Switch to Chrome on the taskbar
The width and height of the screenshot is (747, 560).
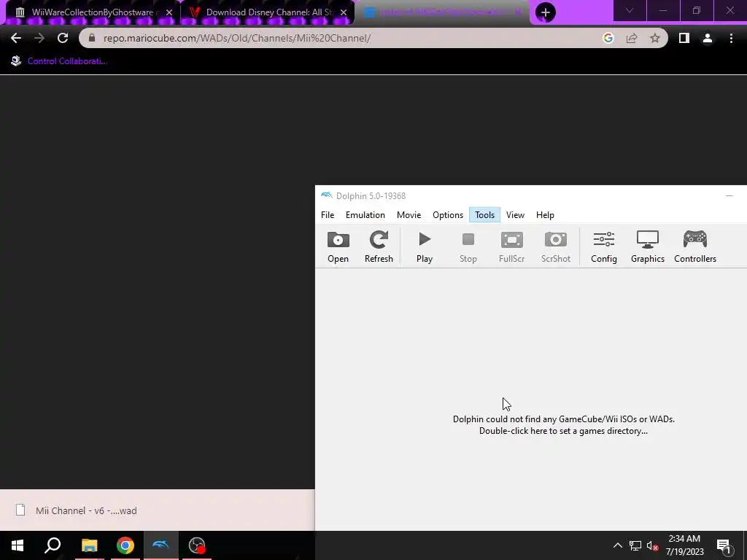point(125,545)
